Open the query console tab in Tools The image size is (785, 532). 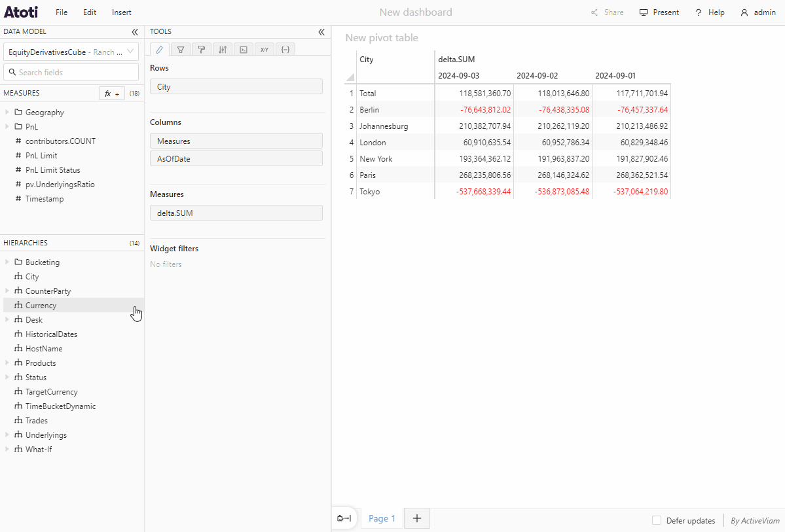[x=244, y=50]
